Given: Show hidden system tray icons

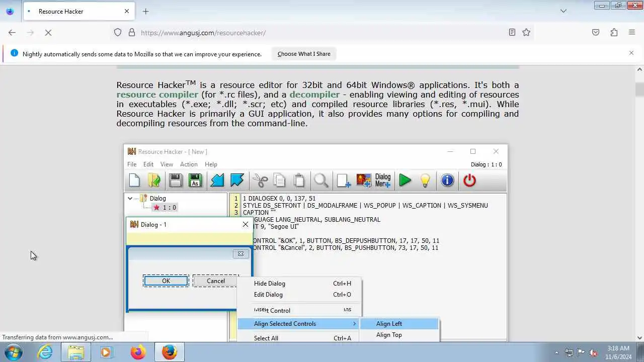Looking at the screenshot, I should click(x=556, y=352).
